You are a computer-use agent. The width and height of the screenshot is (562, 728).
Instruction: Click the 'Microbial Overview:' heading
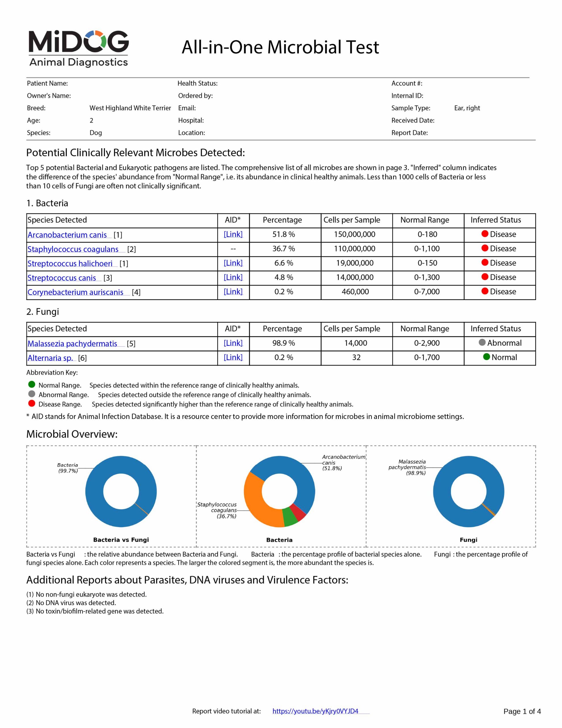(72, 434)
